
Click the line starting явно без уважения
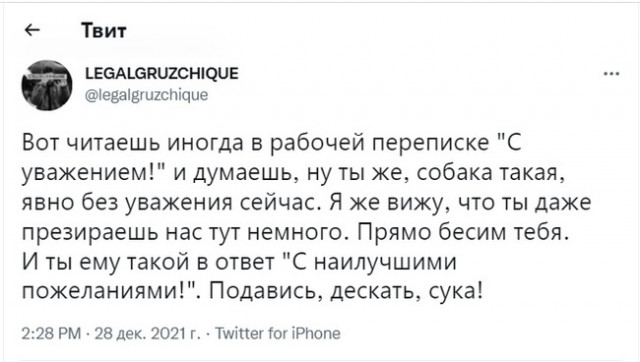click(x=306, y=203)
